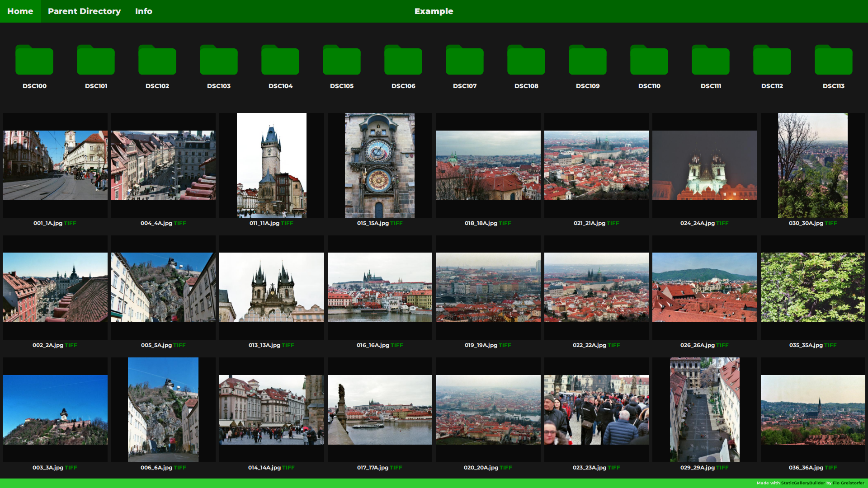View night church thumbnail 024_24A.jpg

pyautogui.click(x=704, y=165)
